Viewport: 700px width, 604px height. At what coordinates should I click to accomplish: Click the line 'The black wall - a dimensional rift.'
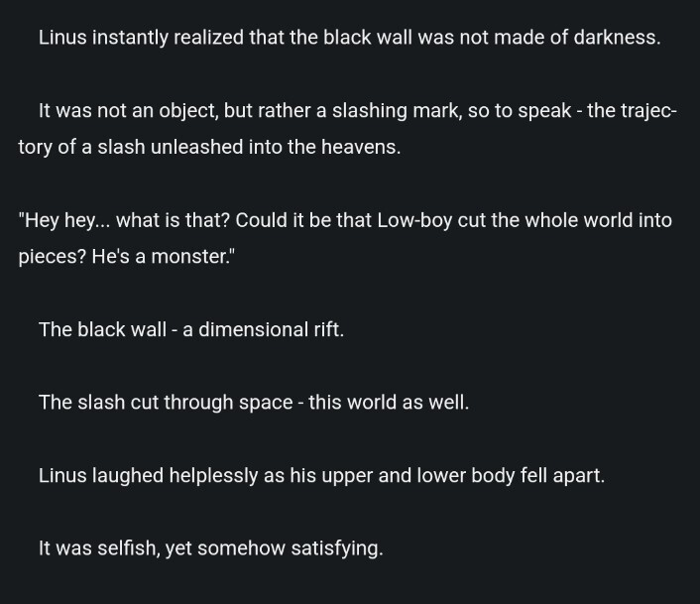(x=191, y=330)
